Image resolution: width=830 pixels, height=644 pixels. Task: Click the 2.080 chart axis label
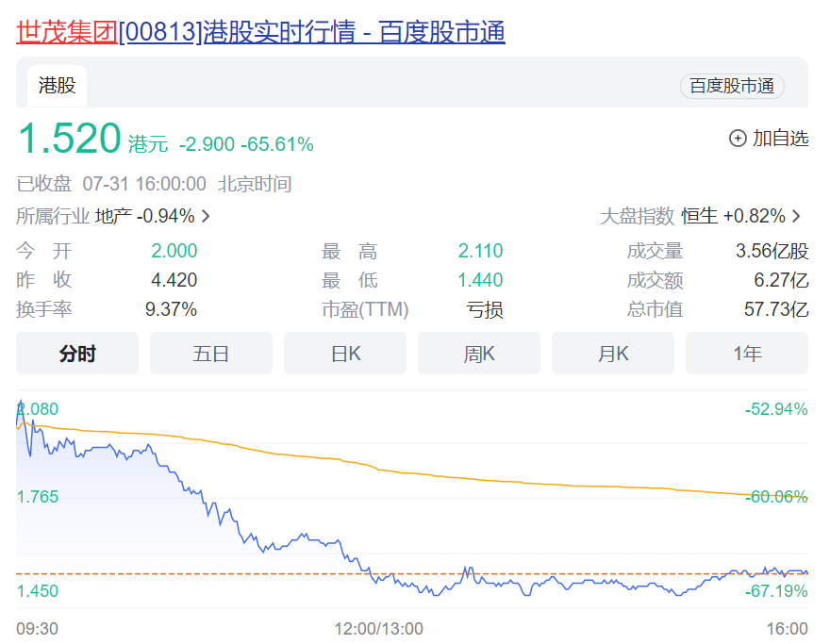[x=38, y=409]
